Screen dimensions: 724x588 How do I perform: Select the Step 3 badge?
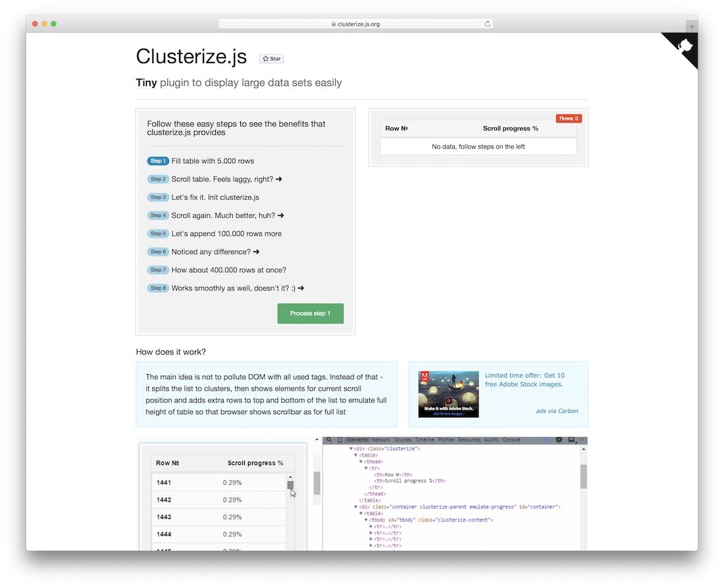[158, 197]
